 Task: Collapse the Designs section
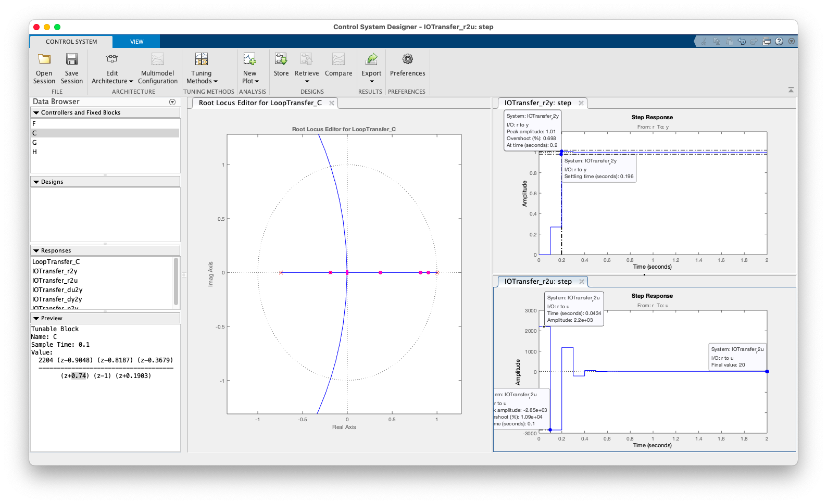[x=36, y=182]
